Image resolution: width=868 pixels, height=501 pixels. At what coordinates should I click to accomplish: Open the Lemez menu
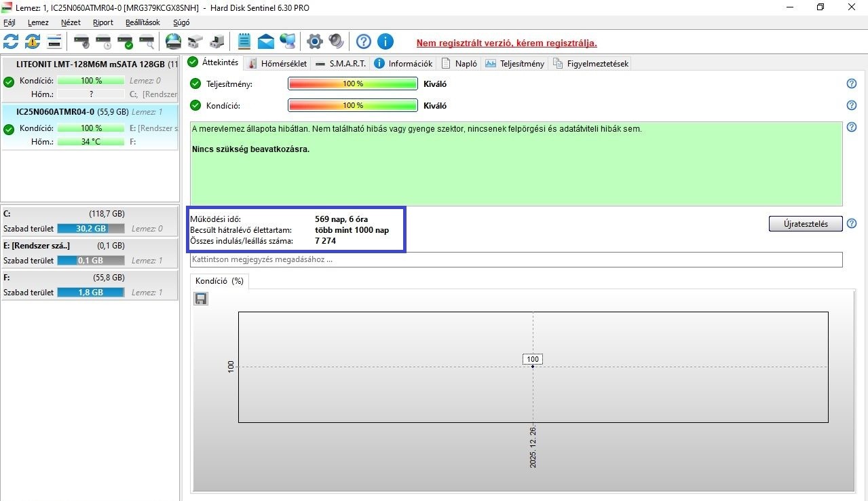[38, 22]
